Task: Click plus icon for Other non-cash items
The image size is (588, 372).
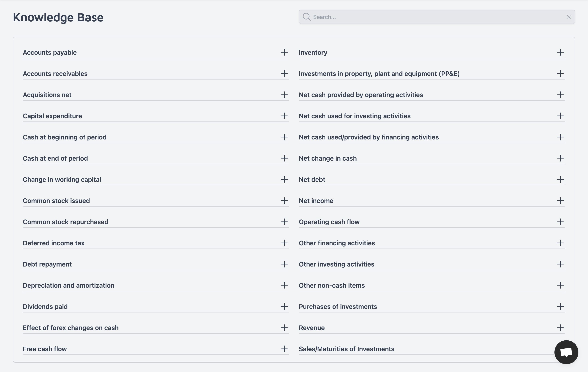Action: (x=560, y=285)
